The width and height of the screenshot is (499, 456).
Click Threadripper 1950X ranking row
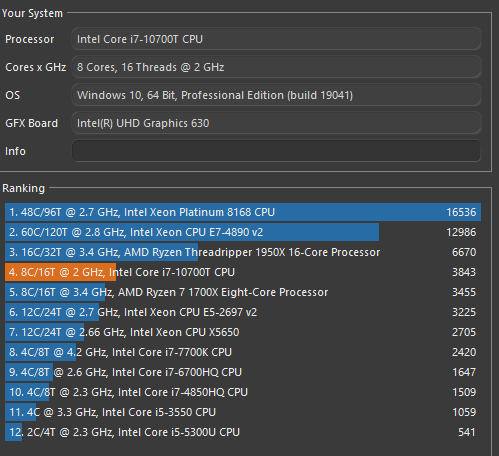pos(243,252)
